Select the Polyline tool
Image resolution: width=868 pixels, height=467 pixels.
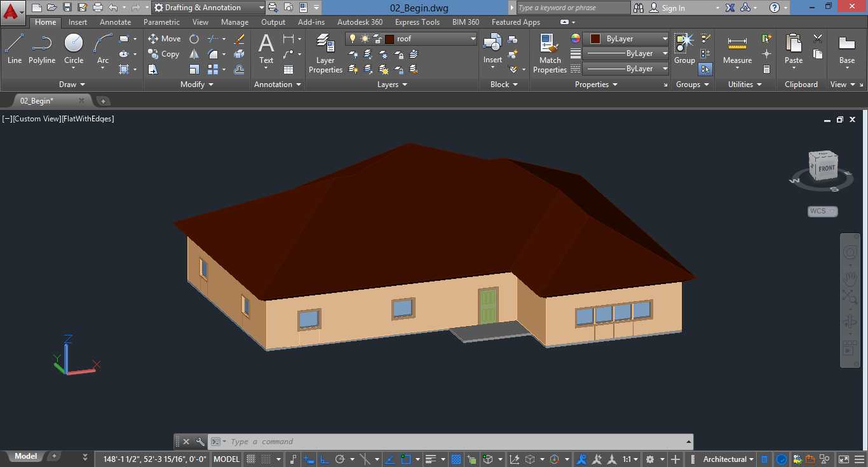(x=42, y=49)
